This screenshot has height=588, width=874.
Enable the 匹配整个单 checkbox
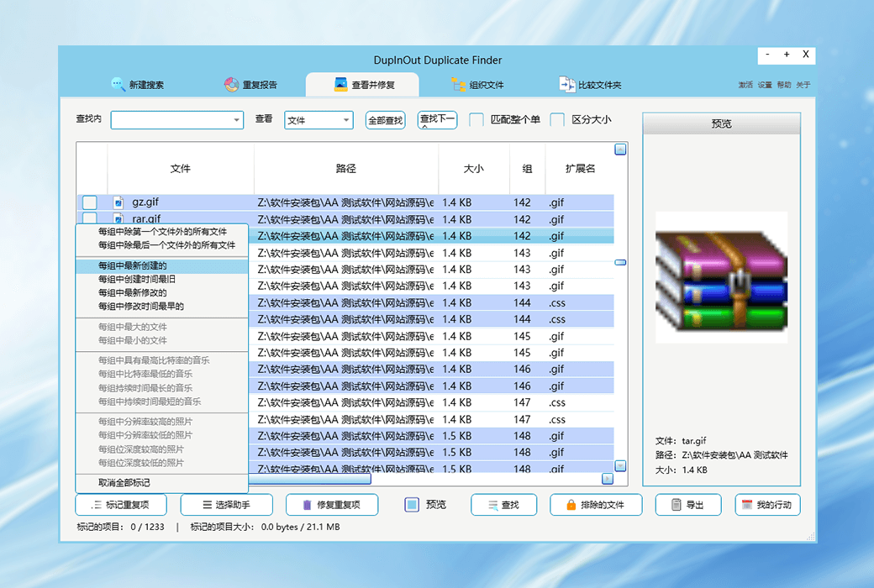(476, 120)
